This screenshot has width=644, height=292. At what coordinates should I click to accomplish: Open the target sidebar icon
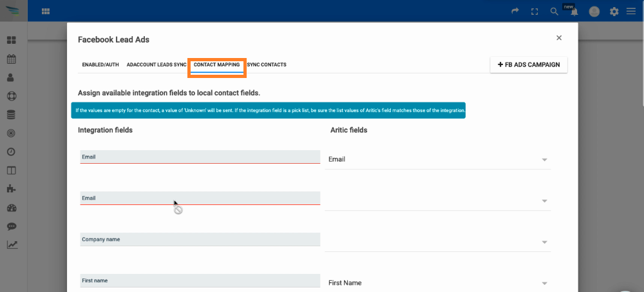tap(12, 133)
